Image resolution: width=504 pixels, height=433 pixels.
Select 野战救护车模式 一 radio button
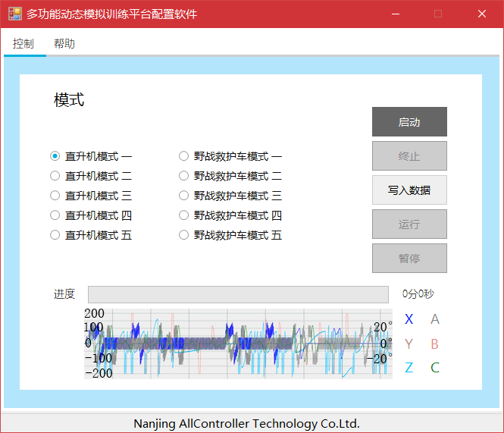tap(183, 156)
